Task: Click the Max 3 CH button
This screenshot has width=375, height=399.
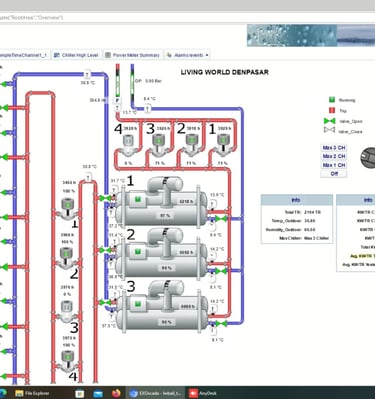Action: (334, 148)
